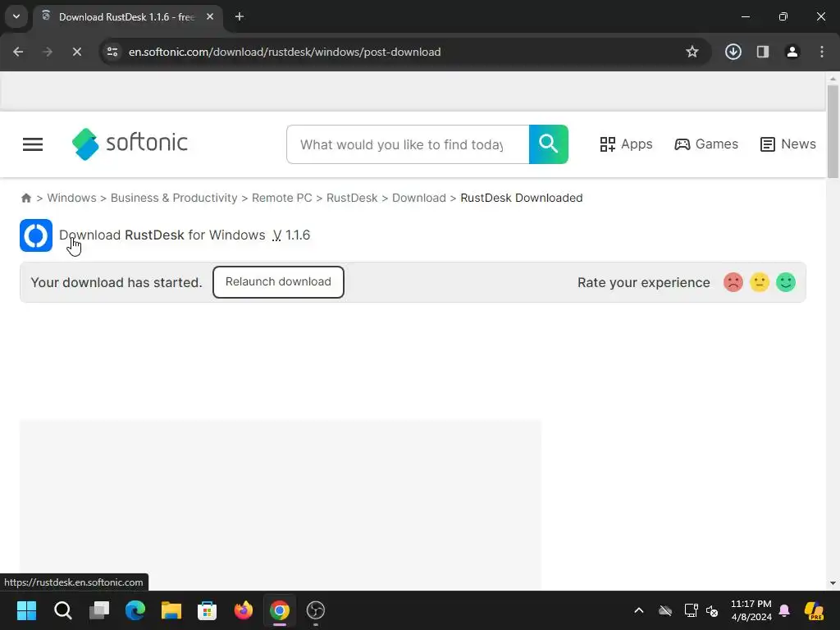Go to the home breadcrumb icon
840x630 pixels.
pos(25,198)
